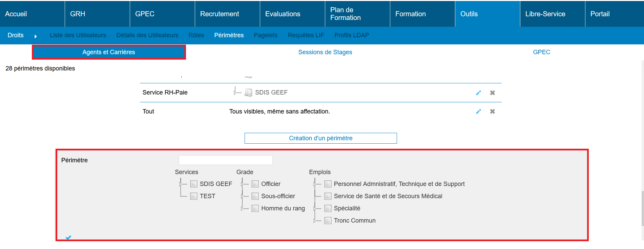This screenshot has height=249, width=644.
Task: Expand SDIS GEEF in the Service RH-Paie row
Action: (235, 92)
